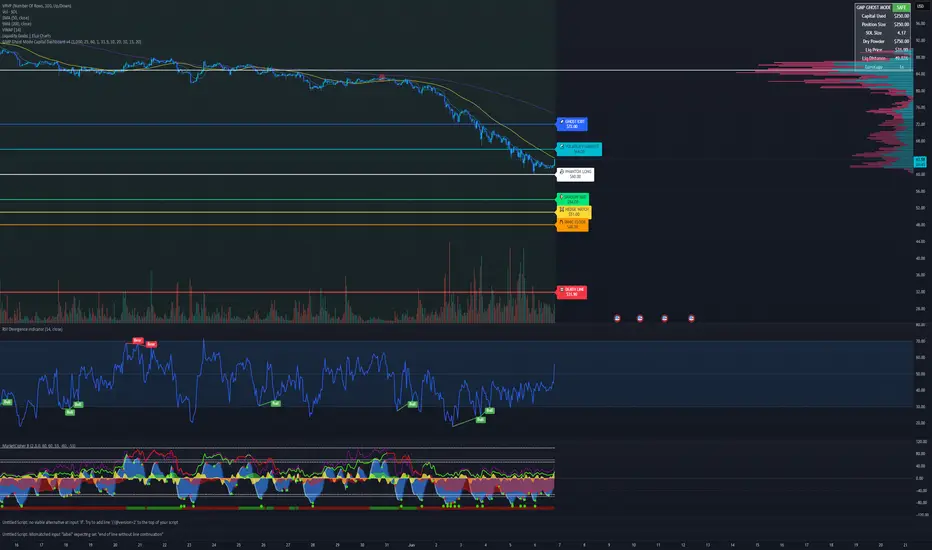Click the 'Mismatched input label' script error message

[x=83, y=534]
